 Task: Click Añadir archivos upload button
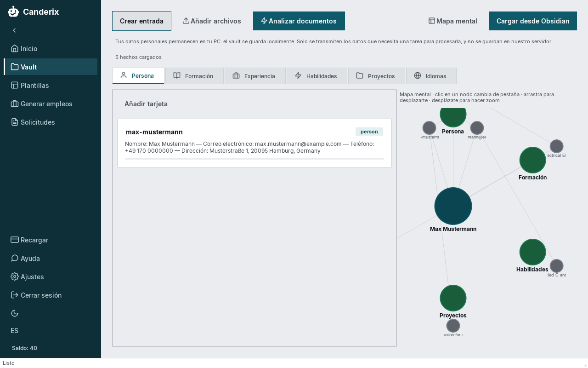(x=212, y=21)
